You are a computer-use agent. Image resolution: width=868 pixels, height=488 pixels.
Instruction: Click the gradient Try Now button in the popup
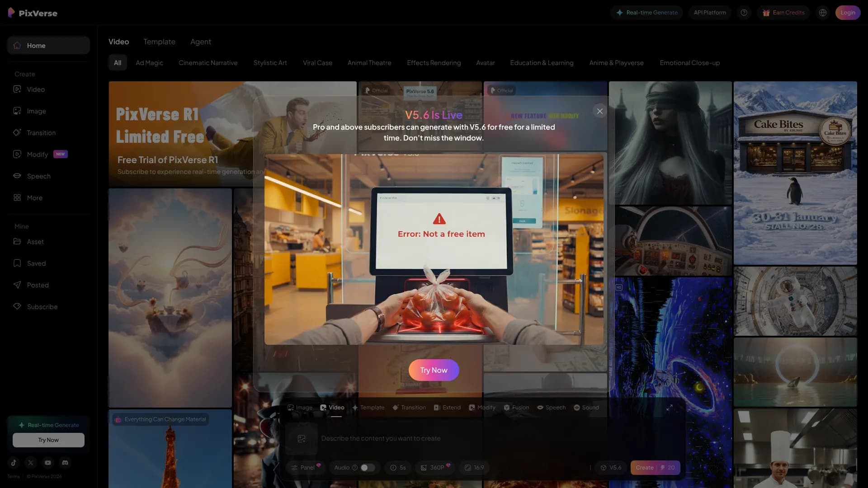[434, 370]
